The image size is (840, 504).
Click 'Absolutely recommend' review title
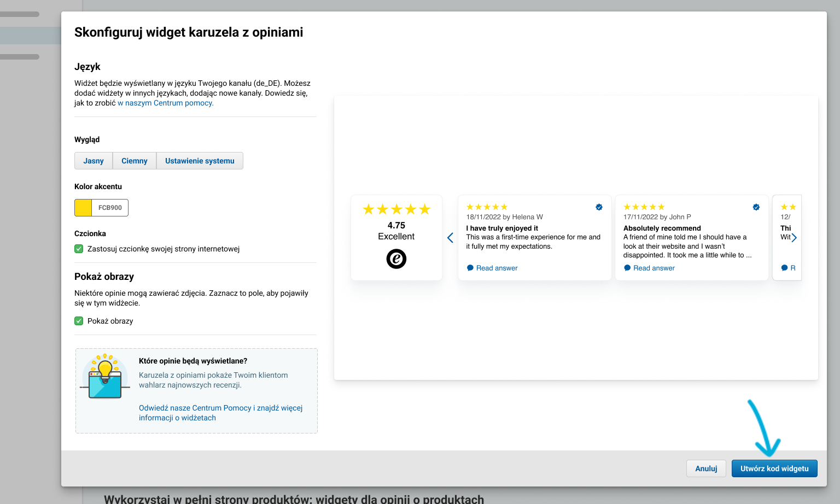(x=662, y=228)
